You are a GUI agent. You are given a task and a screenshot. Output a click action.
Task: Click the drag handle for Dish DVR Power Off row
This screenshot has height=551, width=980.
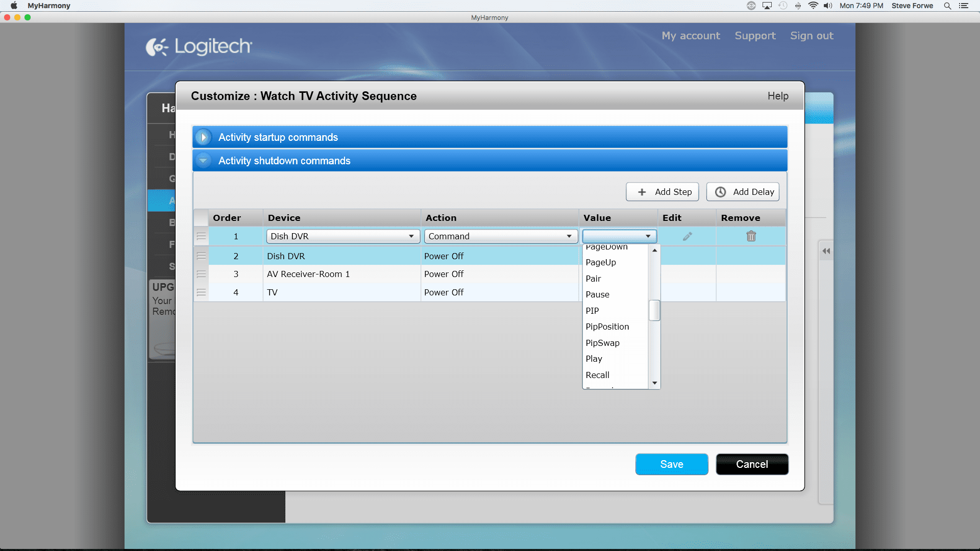click(x=201, y=256)
